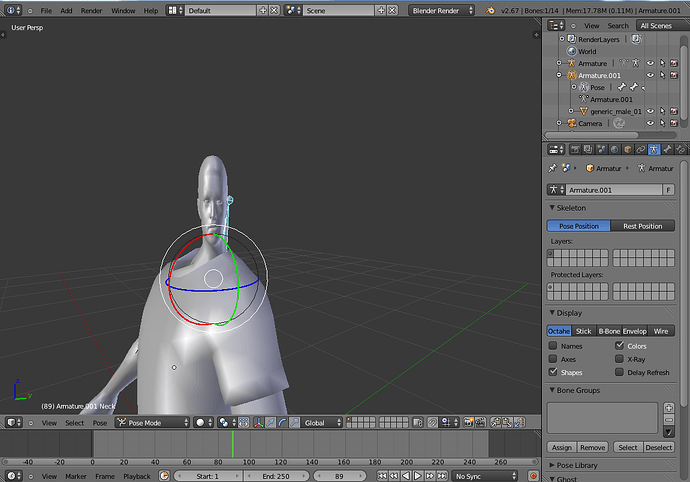Click the pin icon in properties header
Screen dimensions: 690x482
(552, 168)
